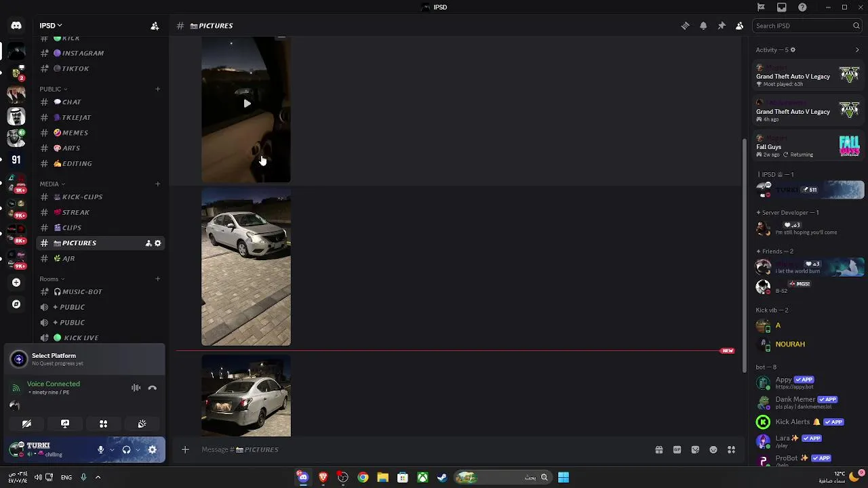Show pinned messages pin icon
Image resolution: width=868 pixels, height=488 pixels.
click(x=722, y=26)
